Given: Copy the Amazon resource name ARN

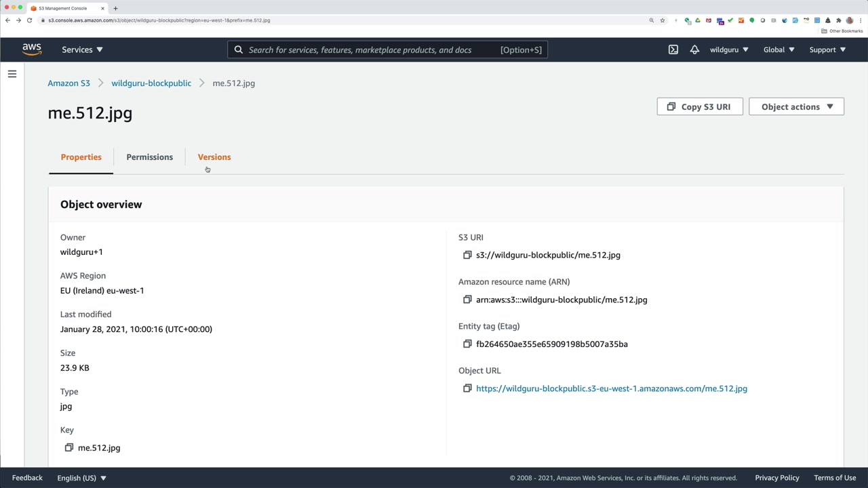Looking at the screenshot, I should coord(467,300).
